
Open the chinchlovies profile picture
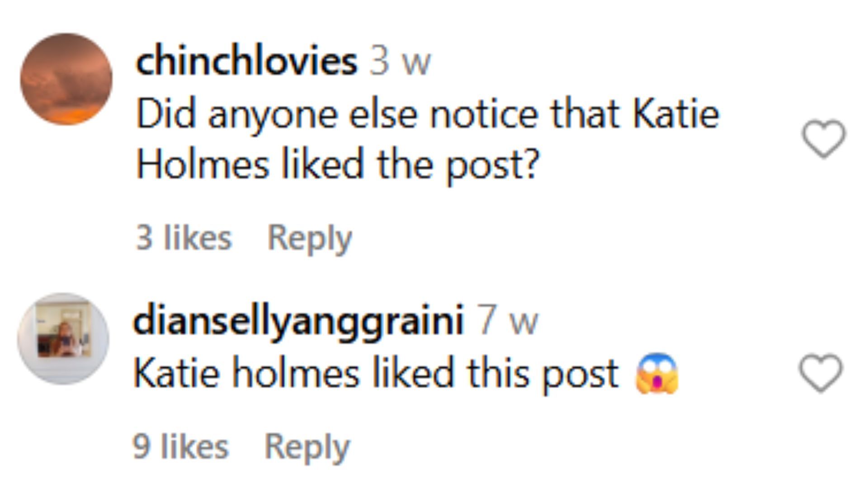(x=66, y=79)
